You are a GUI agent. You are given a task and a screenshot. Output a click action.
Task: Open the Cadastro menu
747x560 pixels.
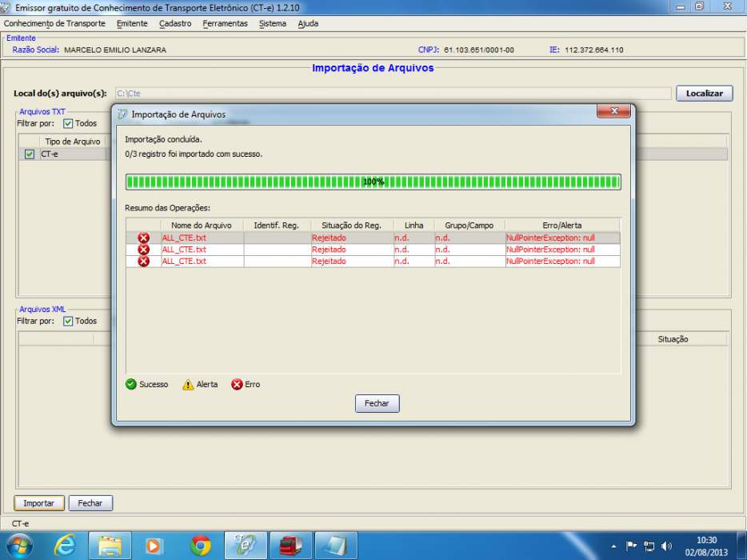(x=175, y=23)
